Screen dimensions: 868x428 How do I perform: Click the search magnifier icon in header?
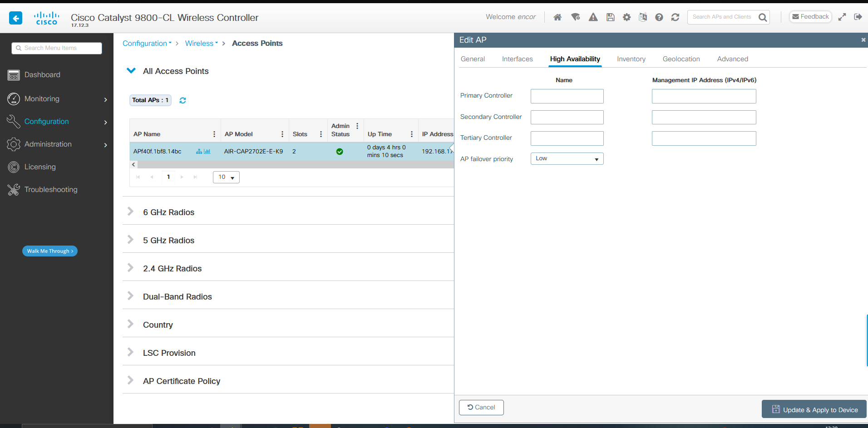763,17
